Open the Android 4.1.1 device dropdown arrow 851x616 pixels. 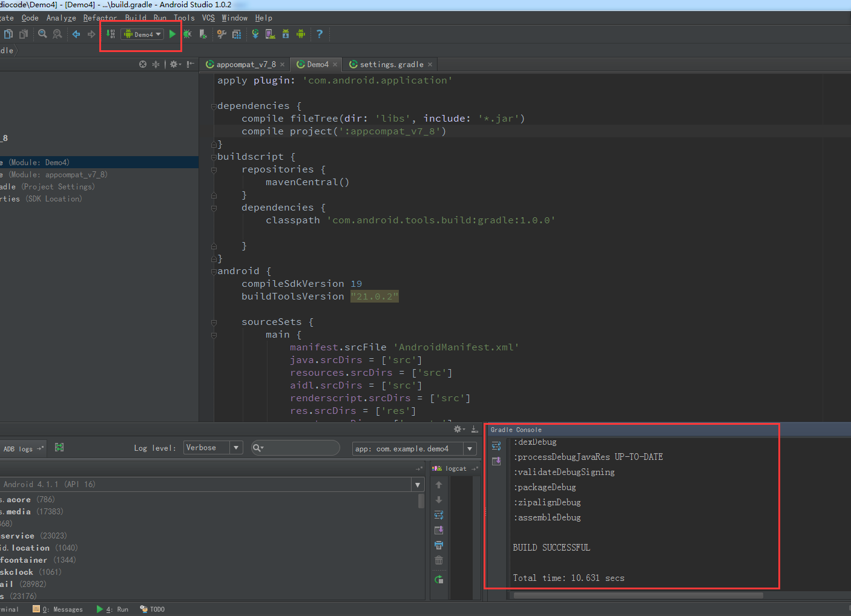[418, 485]
